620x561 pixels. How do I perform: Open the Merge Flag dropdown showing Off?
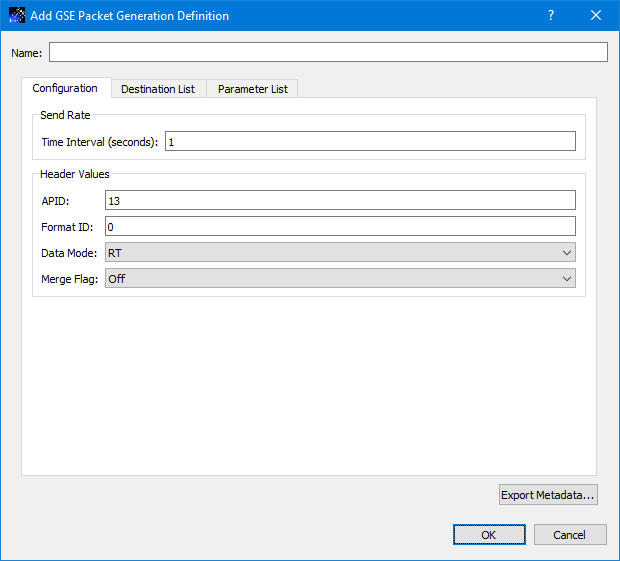(x=340, y=279)
